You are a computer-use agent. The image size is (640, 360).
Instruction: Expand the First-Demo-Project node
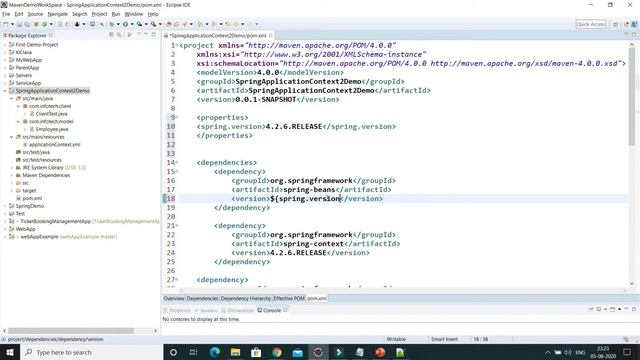(5, 44)
